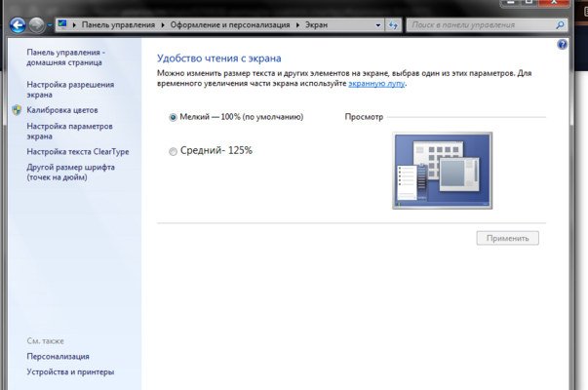
Task: Select the Мелкий — 100% radio button
Action: click(174, 117)
